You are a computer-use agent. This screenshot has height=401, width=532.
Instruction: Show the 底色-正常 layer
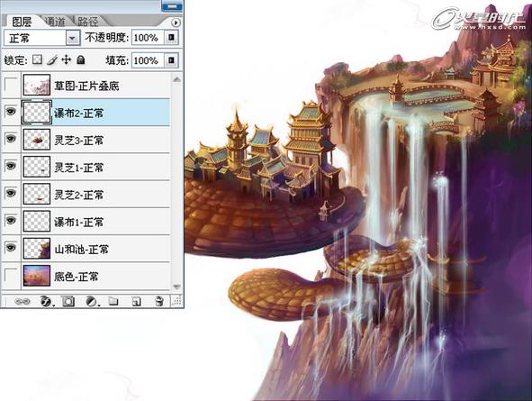pos(11,275)
